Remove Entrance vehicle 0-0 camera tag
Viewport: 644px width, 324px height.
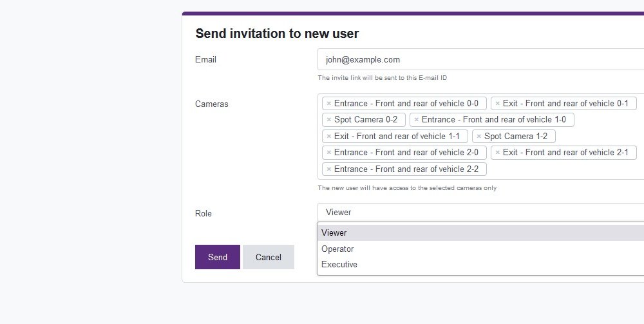pyautogui.click(x=328, y=104)
